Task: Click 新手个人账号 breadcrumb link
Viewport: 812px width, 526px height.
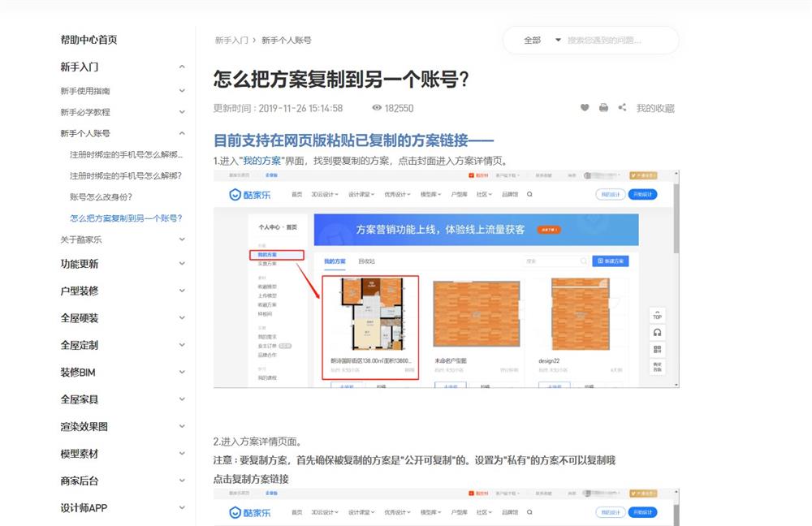Action: click(x=287, y=40)
